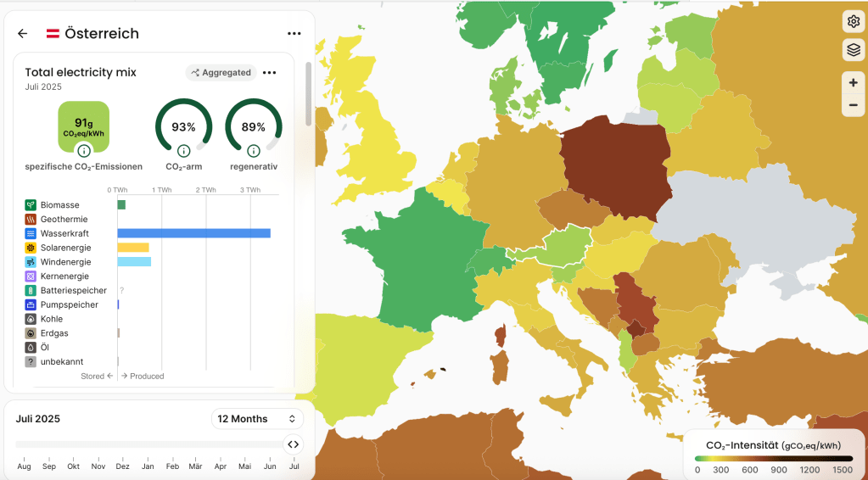Click the Wasserkraft hydro icon

click(31, 233)
